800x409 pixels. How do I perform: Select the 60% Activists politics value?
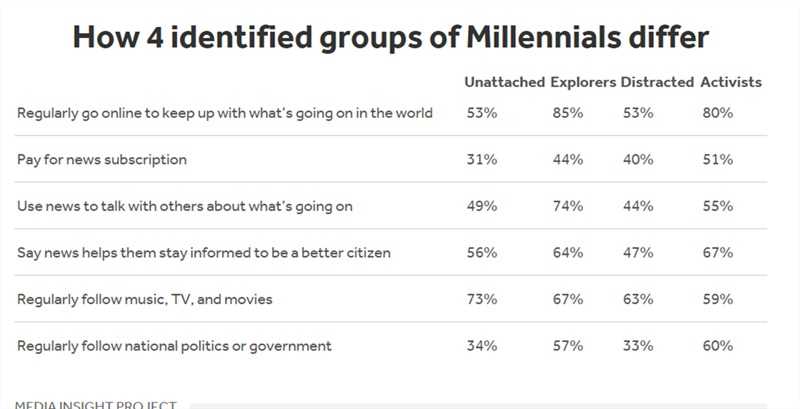click(718, 346)
